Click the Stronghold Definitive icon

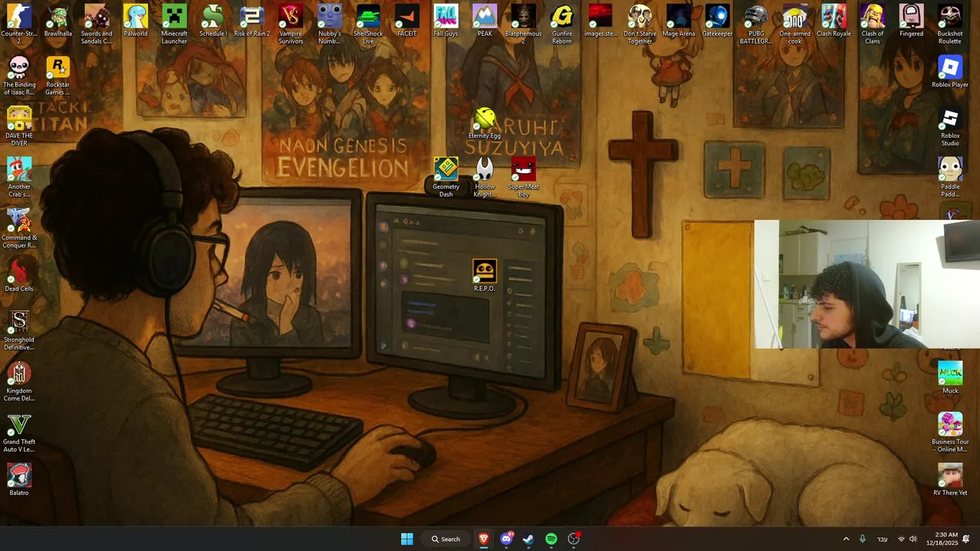point(19,330)
